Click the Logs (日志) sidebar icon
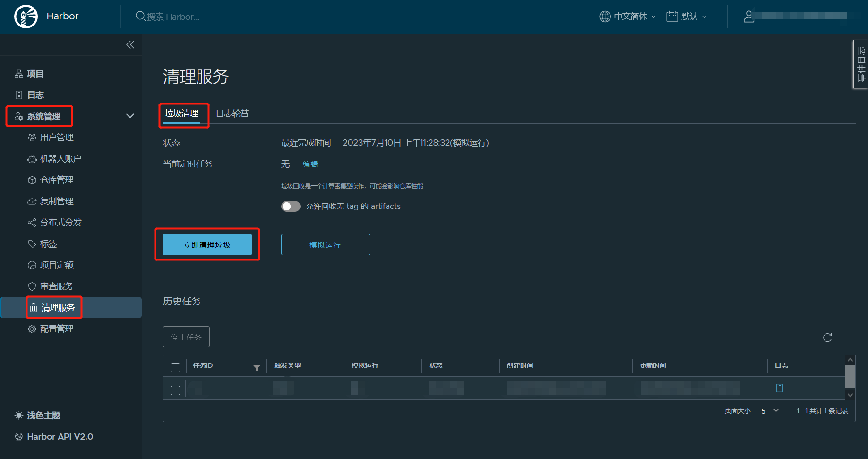 [19, 95]
